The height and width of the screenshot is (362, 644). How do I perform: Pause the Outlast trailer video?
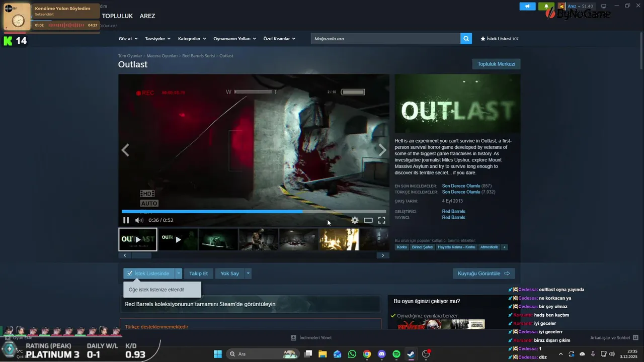(x=126, y=220)
